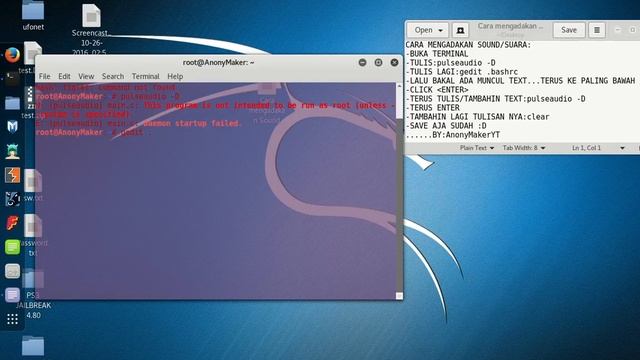Open the Help menu in terminal
The width and height of the screenshot is (640, 360).
click(x=175, y=76)
